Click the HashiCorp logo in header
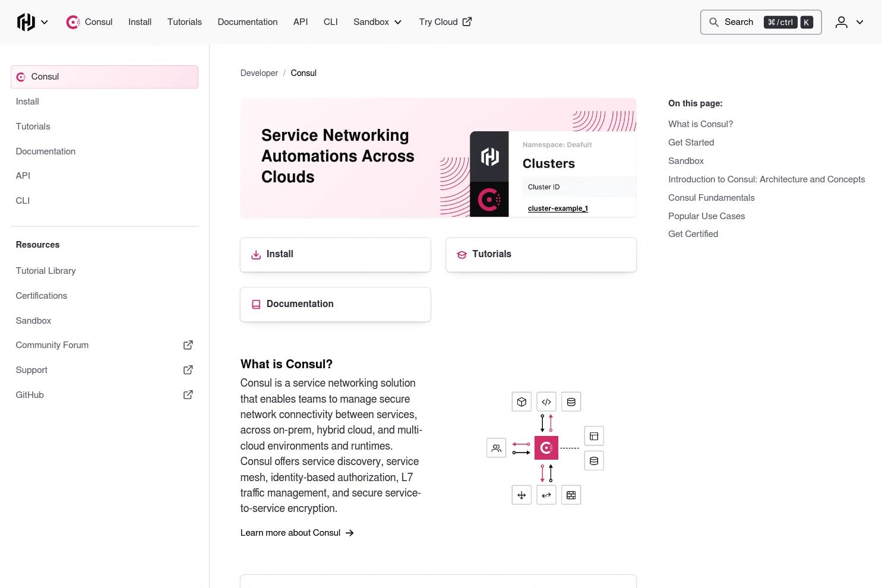 point(26,22)
